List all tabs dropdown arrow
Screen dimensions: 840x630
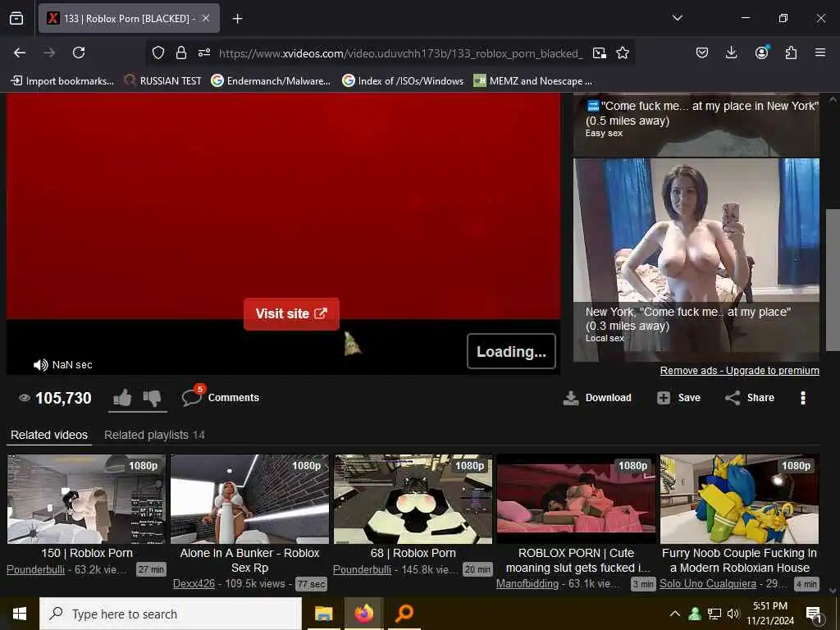[677, 18]
